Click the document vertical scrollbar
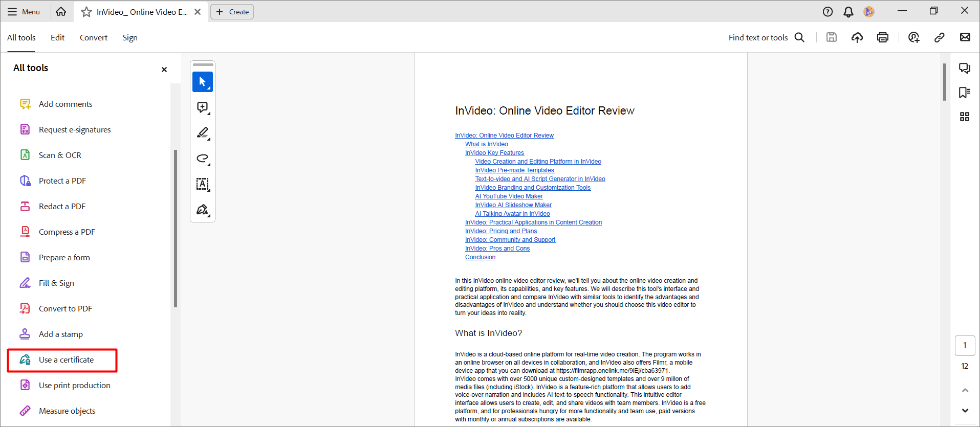This screenshot has height=427, width=980. [x=944, y=82]
